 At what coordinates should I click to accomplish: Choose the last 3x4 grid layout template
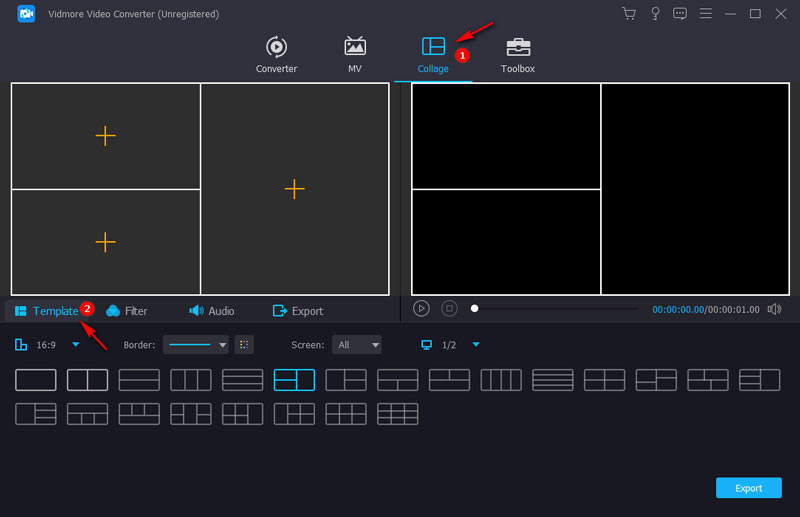(x=397, y=414)
